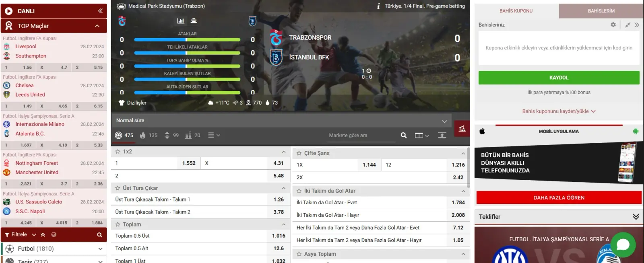Favorite the Üst Tura Çıkar market star
Viewport: 644px width, 263px height.
click(118, 188)
